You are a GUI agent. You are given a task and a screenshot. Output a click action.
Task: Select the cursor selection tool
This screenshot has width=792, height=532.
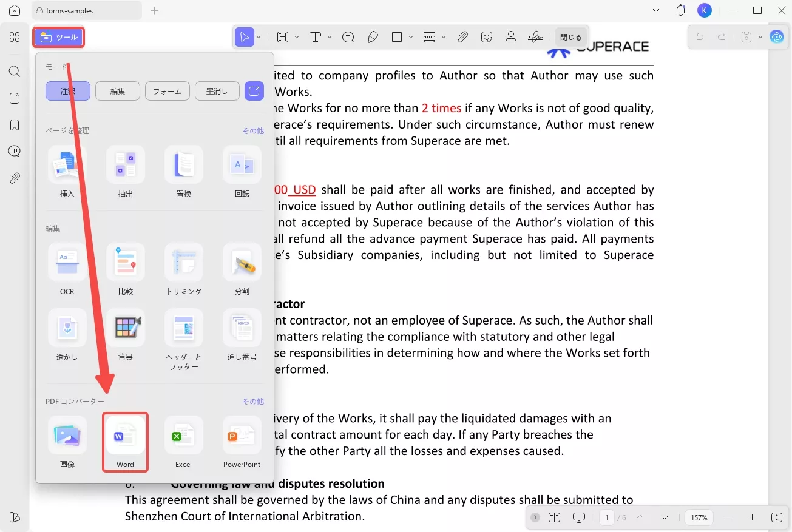[x=244, y=38]
